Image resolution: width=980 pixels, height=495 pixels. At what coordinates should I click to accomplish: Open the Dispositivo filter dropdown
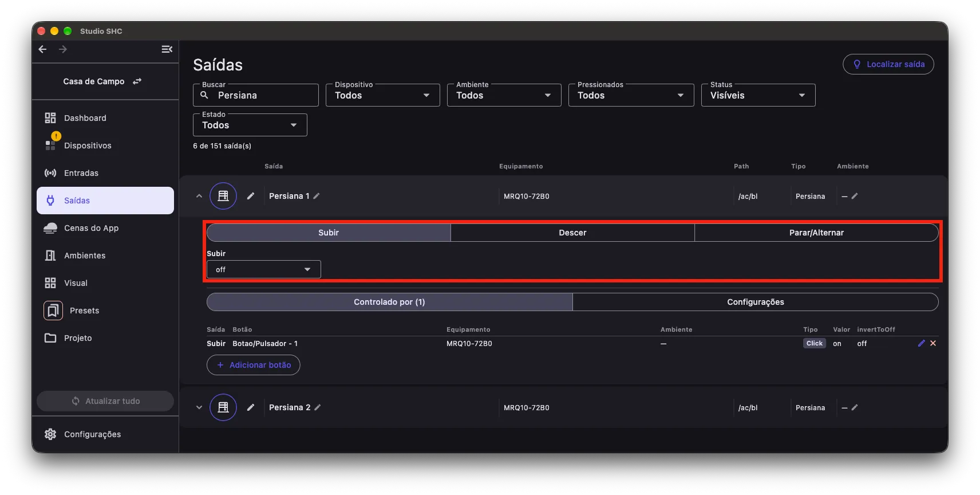383,95
